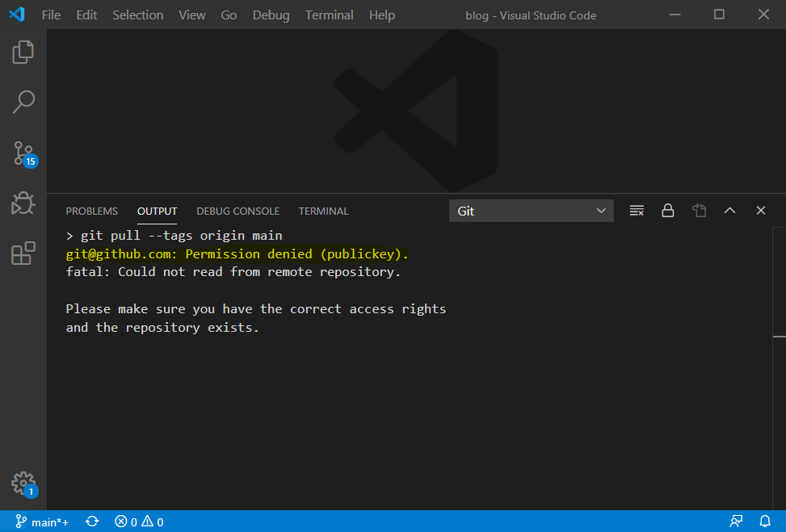Switch to the Problems tab

coord(92,212)
